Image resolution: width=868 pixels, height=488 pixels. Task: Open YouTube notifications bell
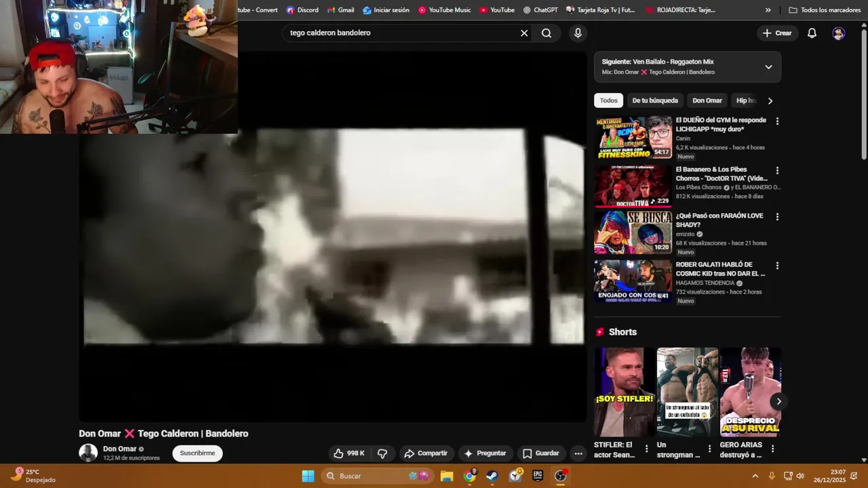coord(812,33)
